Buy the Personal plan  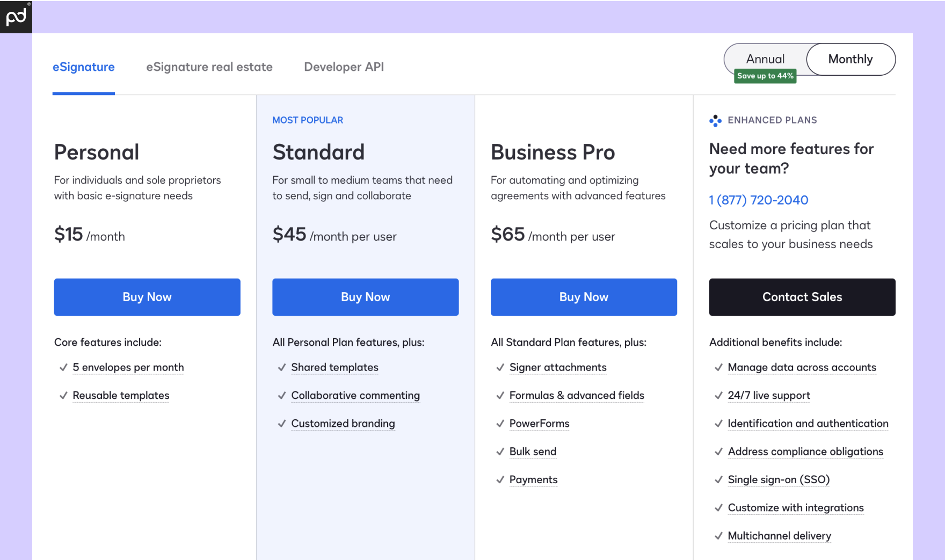[147, 297]
